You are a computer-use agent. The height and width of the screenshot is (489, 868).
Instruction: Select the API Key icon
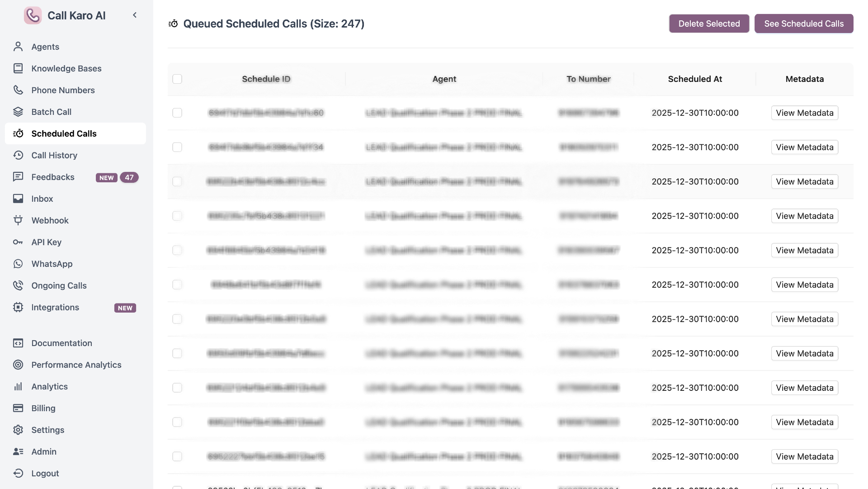[18, 242]
